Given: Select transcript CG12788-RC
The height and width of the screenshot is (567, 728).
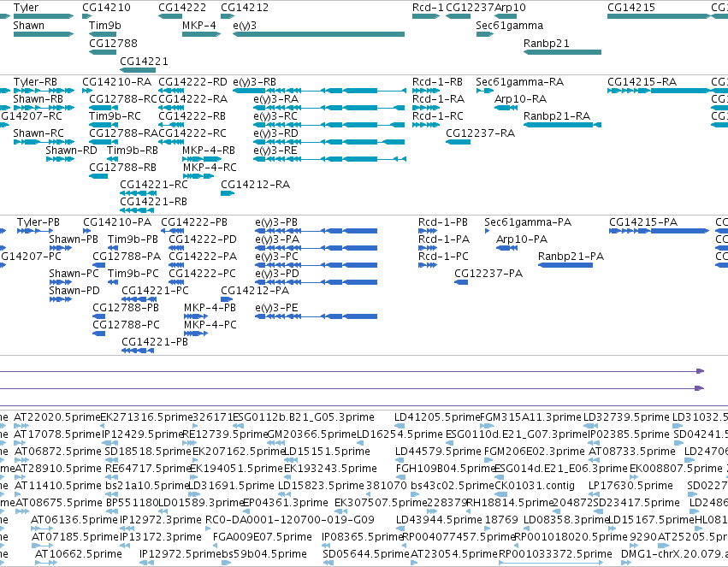Looking at the screenshot, I should (103, 108).
